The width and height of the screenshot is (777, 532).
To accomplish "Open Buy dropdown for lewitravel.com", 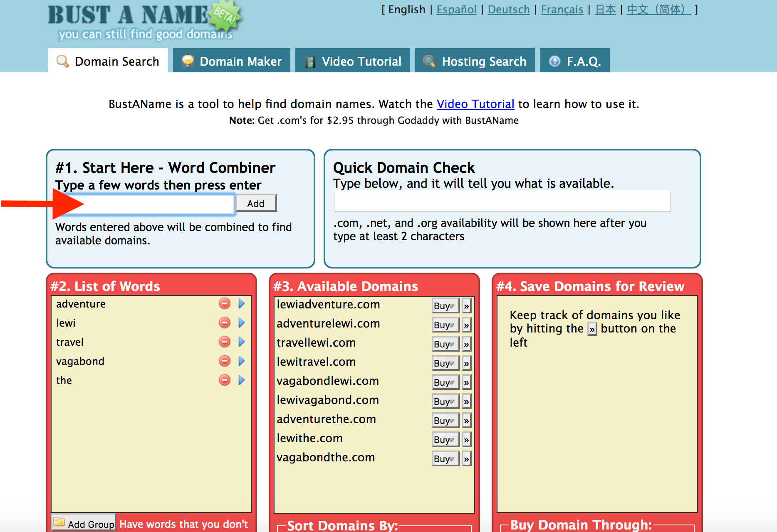I will tap(445, 363).
